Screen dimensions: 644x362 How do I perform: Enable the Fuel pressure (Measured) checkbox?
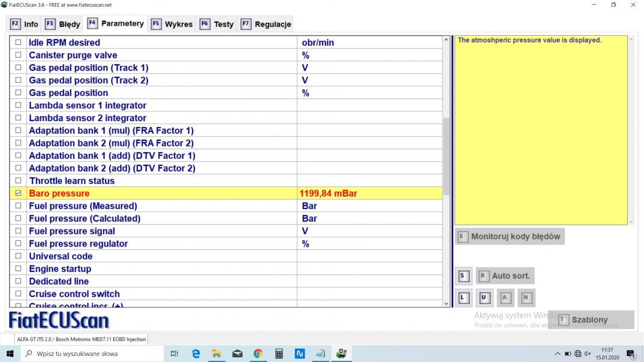click(x=18, y=206)
